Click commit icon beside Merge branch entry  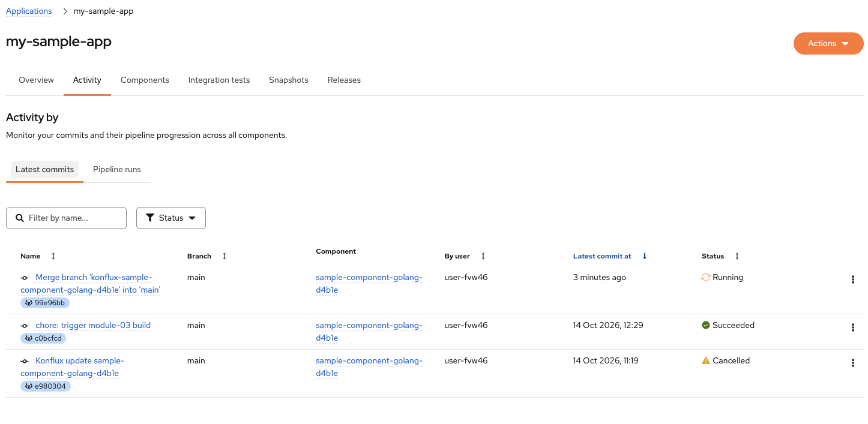(25, 278)
